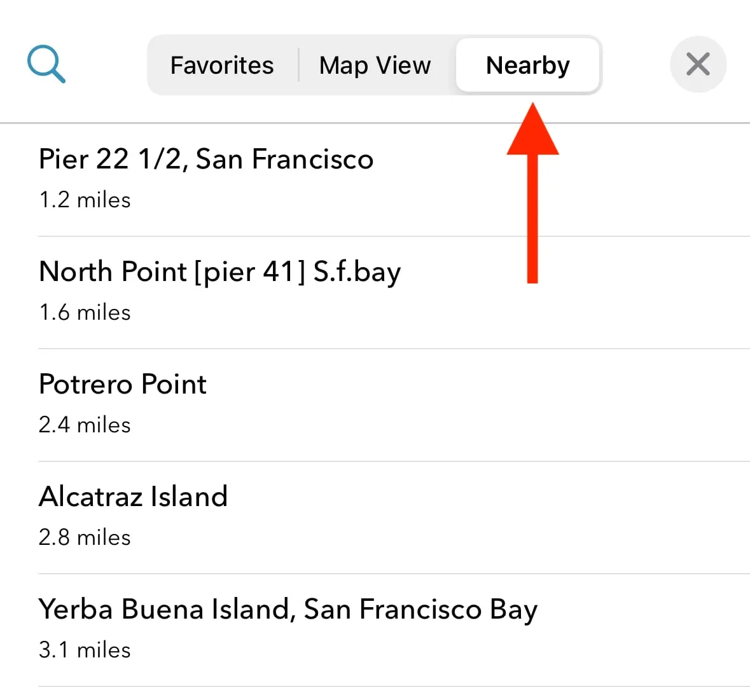Click the 1.2 miles distance label
The image size is (750, 700).
tap(85, 200)
